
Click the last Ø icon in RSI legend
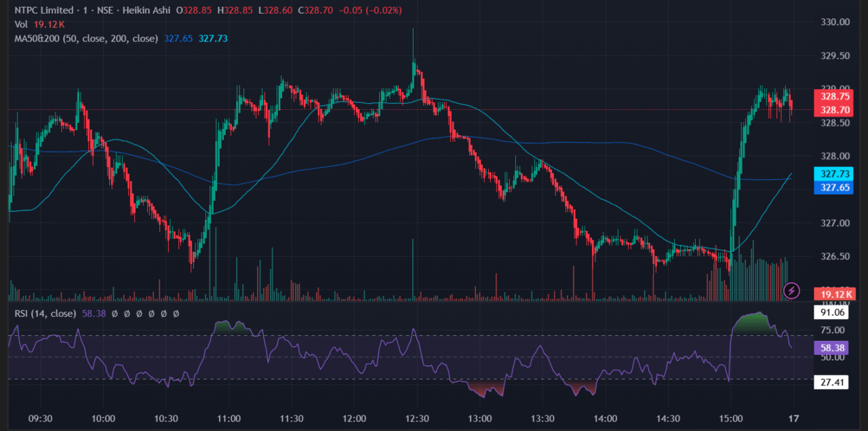175,314
